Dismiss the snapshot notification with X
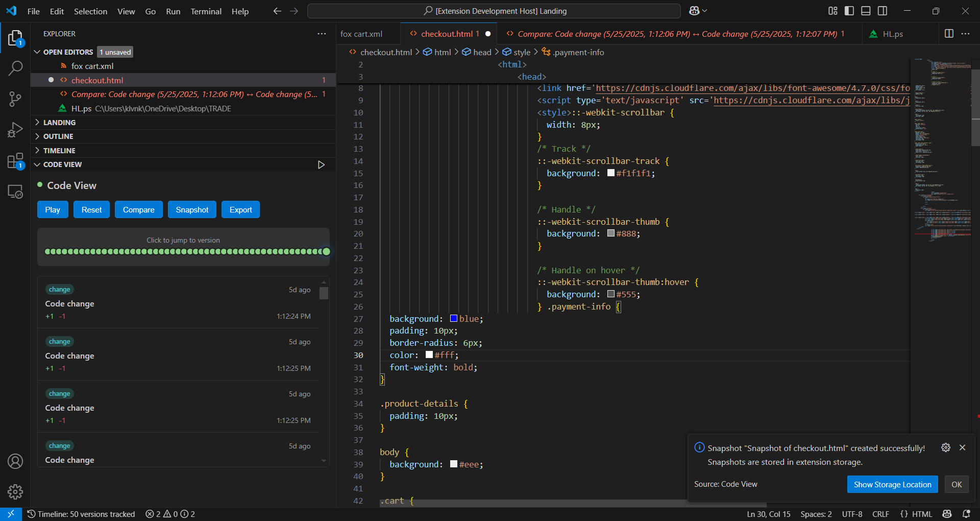 coord(962,447)
